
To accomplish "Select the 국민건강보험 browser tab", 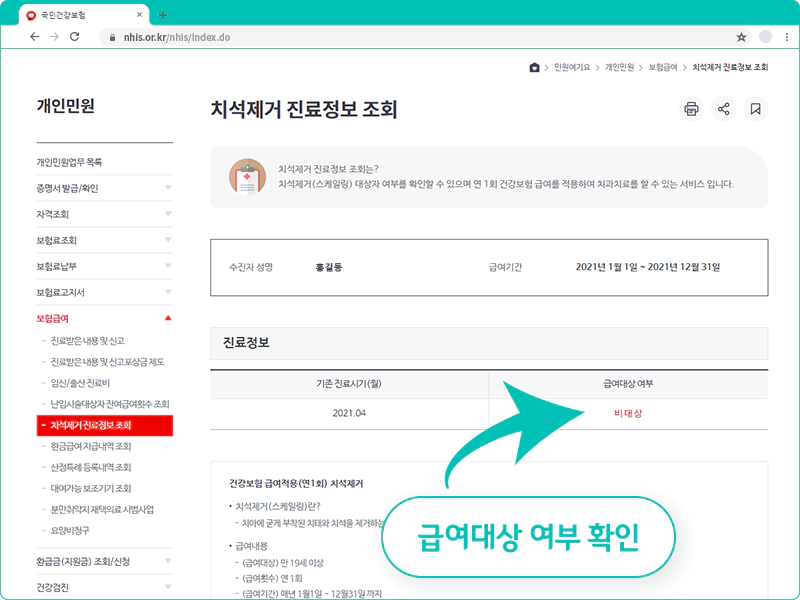I will [x=84, y=15].
